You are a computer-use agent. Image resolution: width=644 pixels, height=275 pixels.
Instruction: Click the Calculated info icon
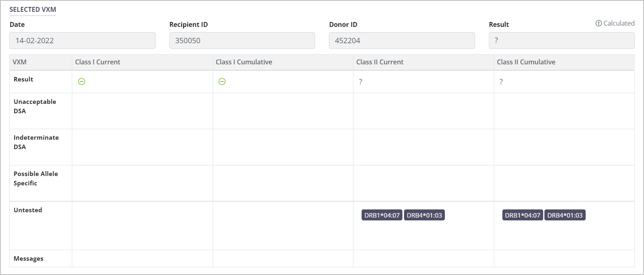point(598,24)
